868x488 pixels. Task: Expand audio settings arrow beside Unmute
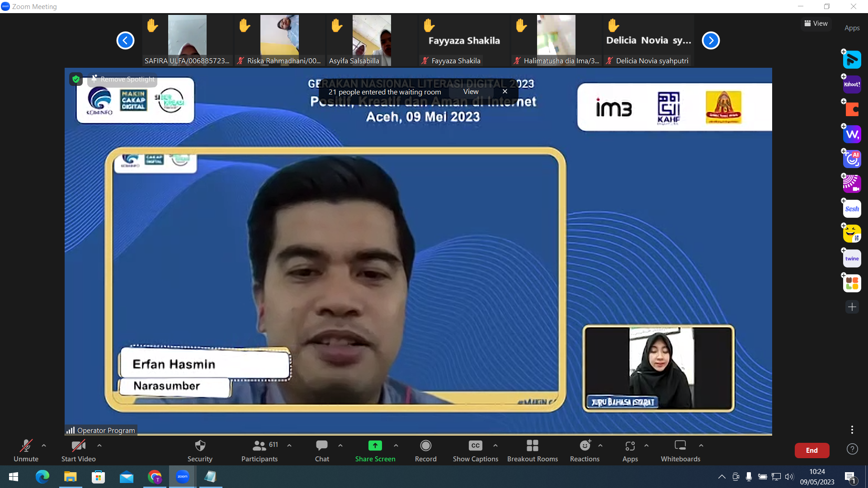click(x=44, y=446)
